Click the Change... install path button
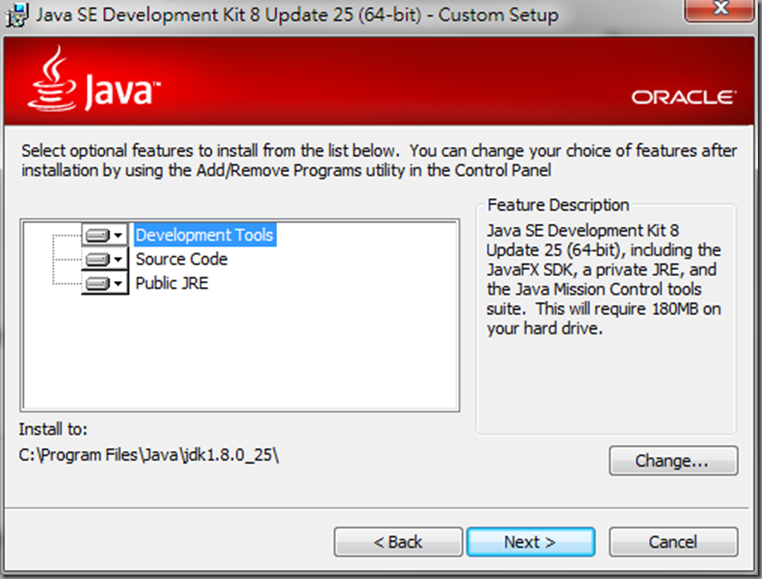 point(673,460)
